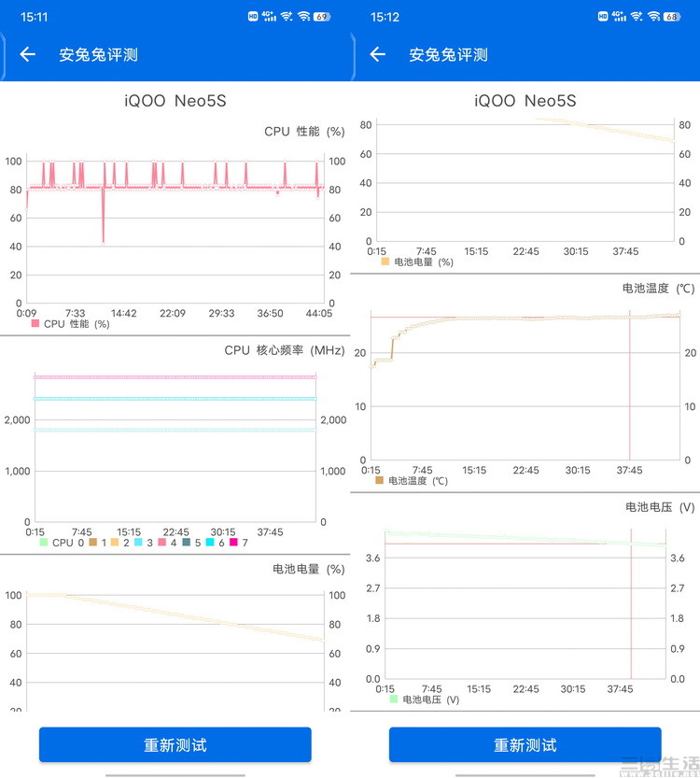The width and height of the screenshot is (700, 778).
Task: Tap the 15:11 clock in status bar
Action: click(35, 17)
